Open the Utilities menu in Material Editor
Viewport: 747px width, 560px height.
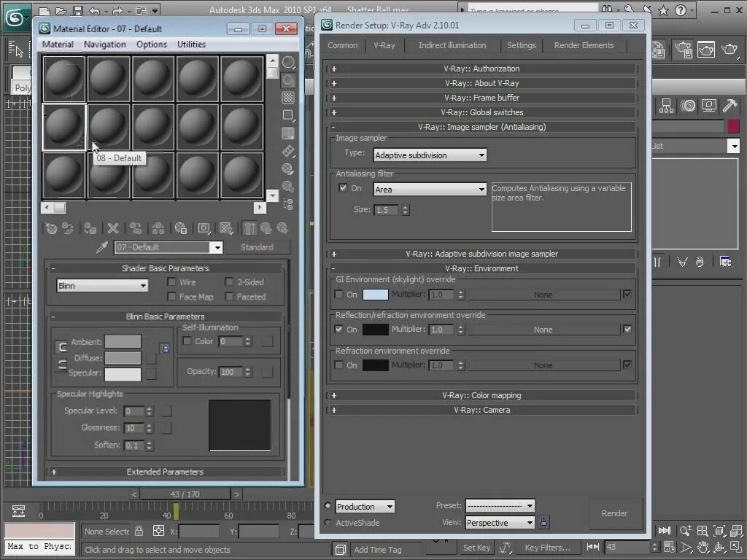click(192, 44)
